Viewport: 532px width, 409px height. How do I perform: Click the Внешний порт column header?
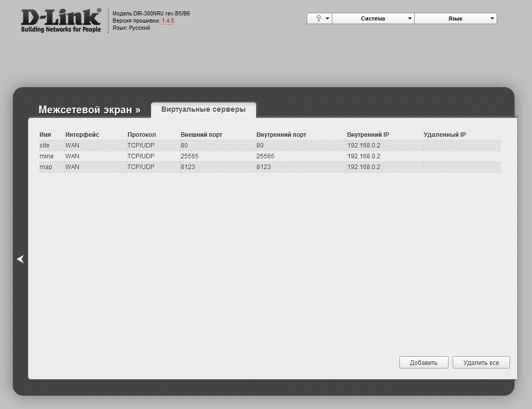click(x=201, y=135)
